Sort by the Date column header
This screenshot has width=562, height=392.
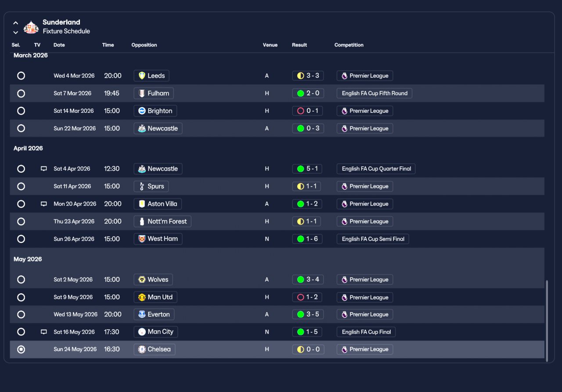coord(59,45)
